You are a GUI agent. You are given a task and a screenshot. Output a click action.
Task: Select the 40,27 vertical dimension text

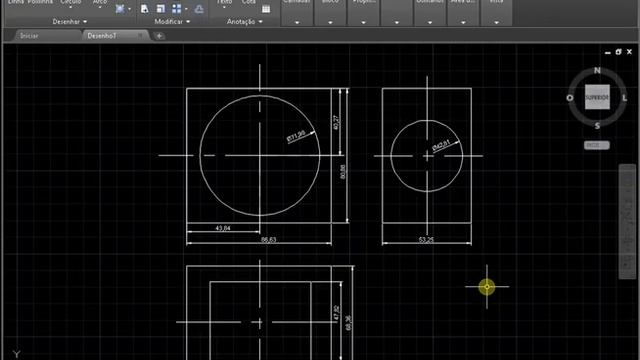tap(336, 122)
